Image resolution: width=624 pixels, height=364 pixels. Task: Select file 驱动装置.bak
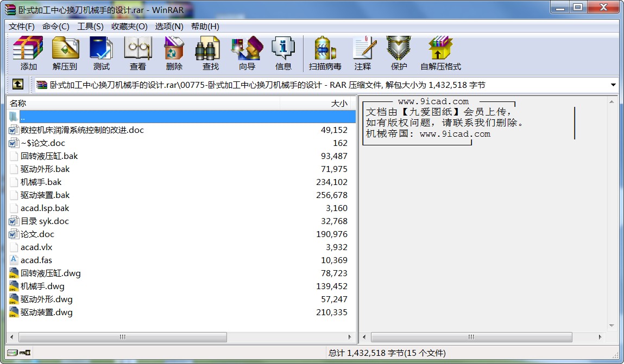(x=45, y=195)
